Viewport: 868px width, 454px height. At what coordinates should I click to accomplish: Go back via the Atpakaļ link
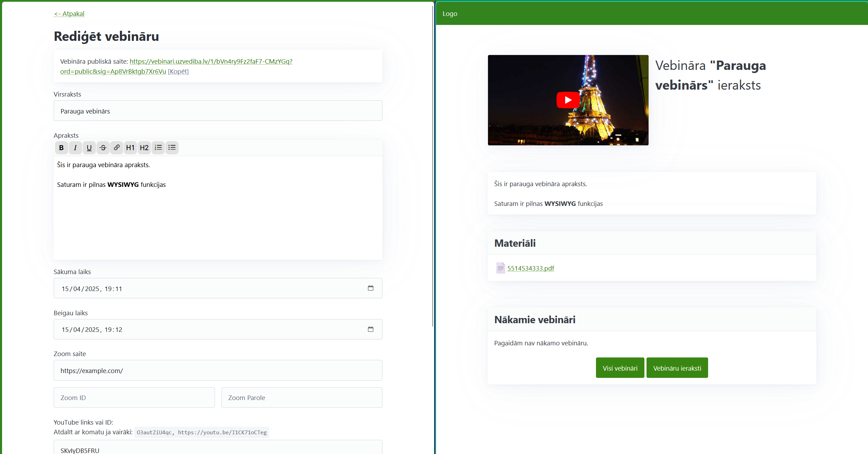click(x=69, y=14)
